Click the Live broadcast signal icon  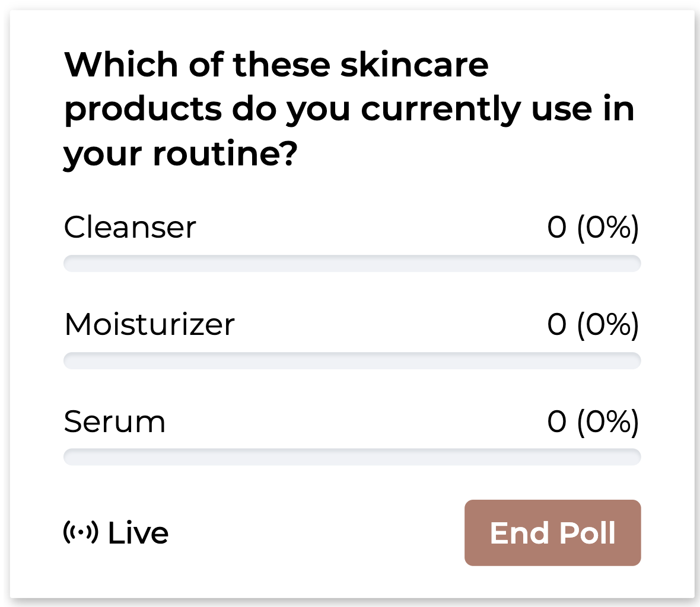click(81, 532)
